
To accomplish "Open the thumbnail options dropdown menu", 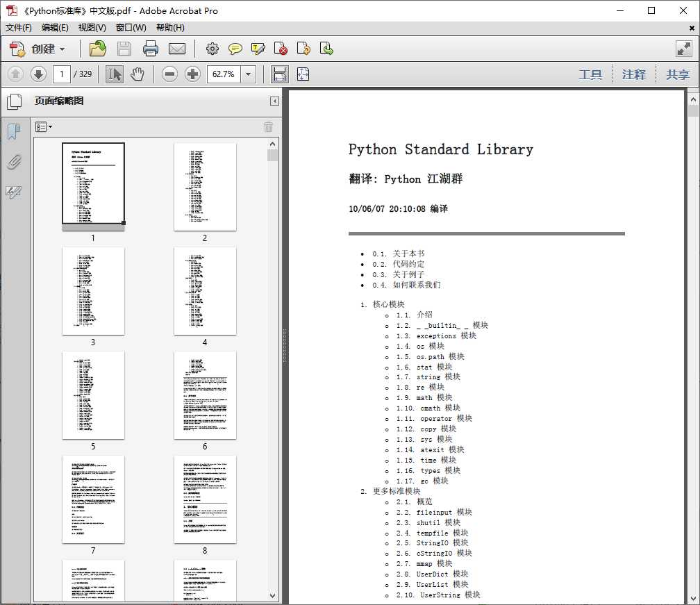I will click(x=43, y=127).
